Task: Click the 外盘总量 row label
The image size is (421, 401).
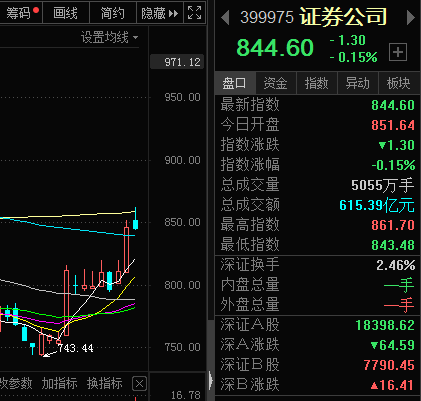Action: coord(250,305)
